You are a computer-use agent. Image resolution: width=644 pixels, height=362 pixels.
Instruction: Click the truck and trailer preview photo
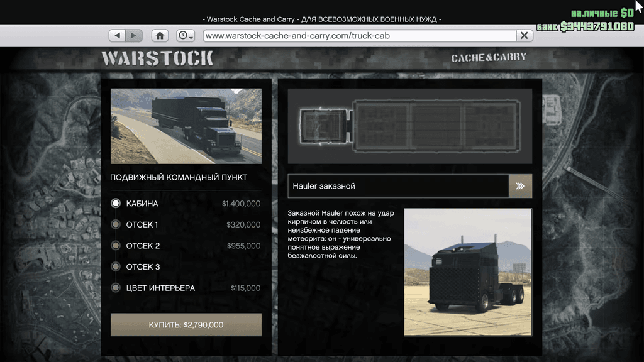click(x=186, y=126)
